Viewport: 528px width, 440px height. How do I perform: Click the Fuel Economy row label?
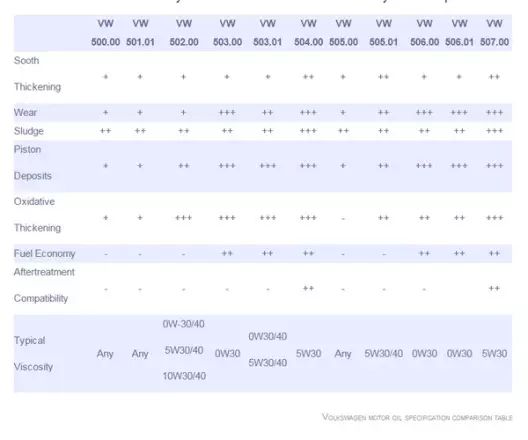[44, 253]
